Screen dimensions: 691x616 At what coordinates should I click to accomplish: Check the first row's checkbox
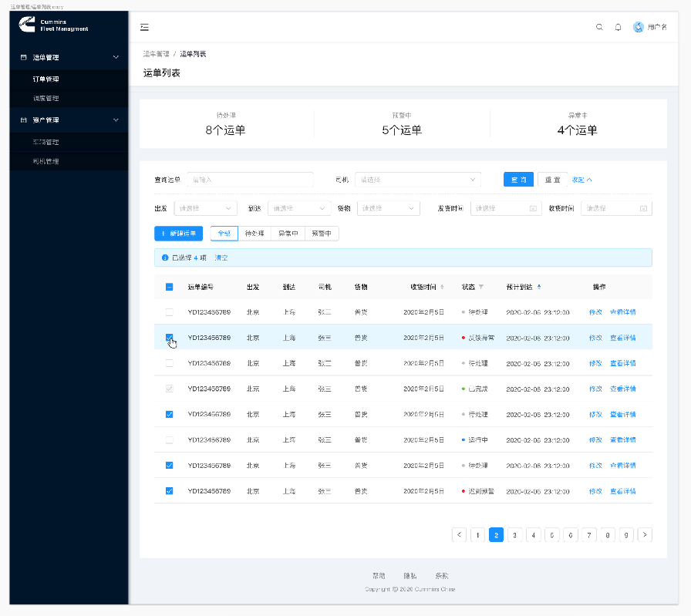click(170, 312)
